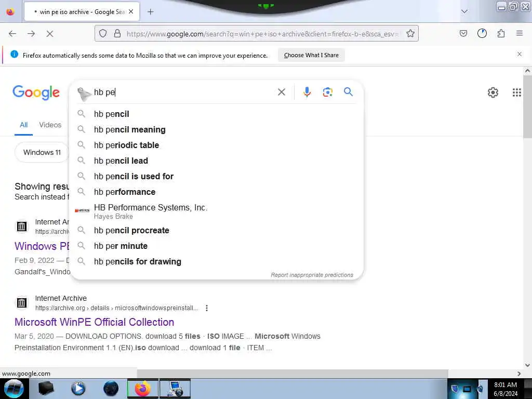The height and width of the screenshot is (399, 532).
Task: Start a voice search with microphone
Action: click(x=307, y=92)
